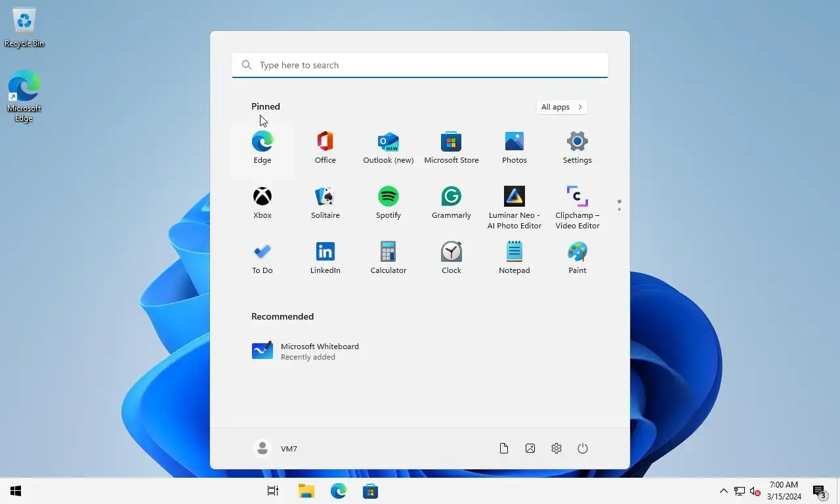Open Microsoft Store from pinned apps
840x504 pixels.
pos(451,148)
